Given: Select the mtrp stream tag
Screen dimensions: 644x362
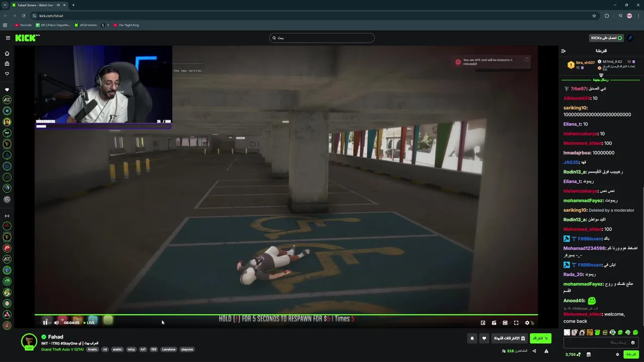Looking at the screenshot, I should point(131,349).
